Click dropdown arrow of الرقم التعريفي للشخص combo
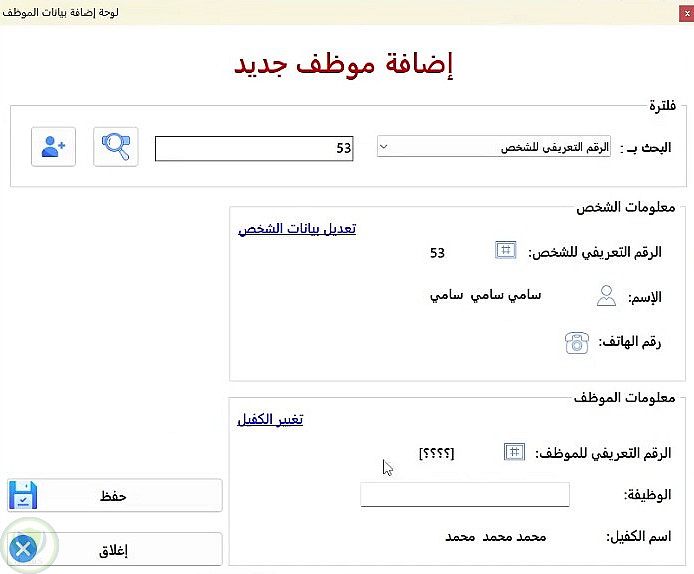Image resolution: width=694 pixels, height=574 pixels. tap(384, 146)
